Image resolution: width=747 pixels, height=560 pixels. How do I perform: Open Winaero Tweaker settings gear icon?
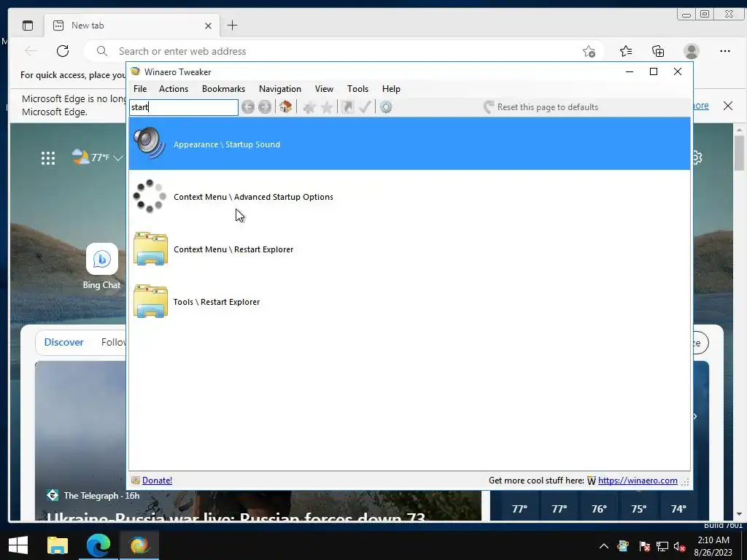[x=386, y=106]
